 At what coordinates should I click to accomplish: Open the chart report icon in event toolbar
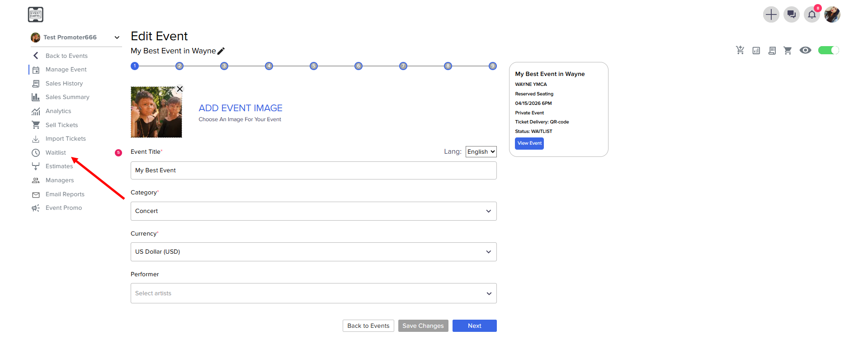point(756,51)
